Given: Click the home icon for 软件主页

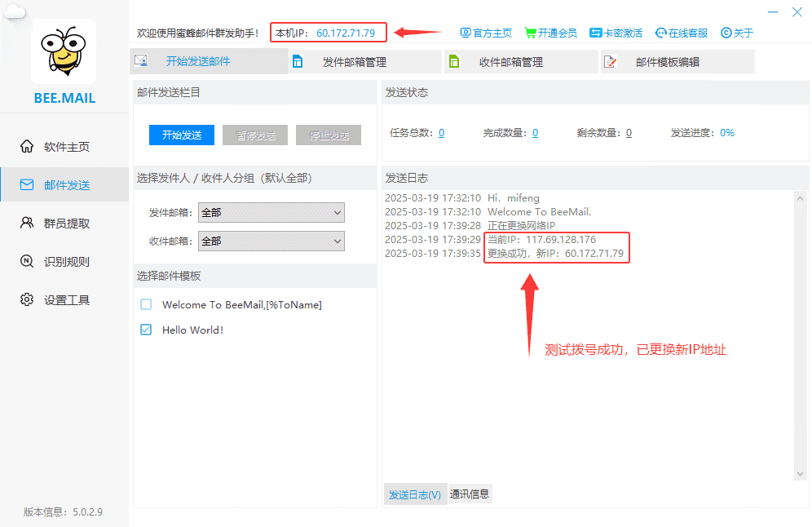Looking at the screenshot, I should (x=27, y=147).
